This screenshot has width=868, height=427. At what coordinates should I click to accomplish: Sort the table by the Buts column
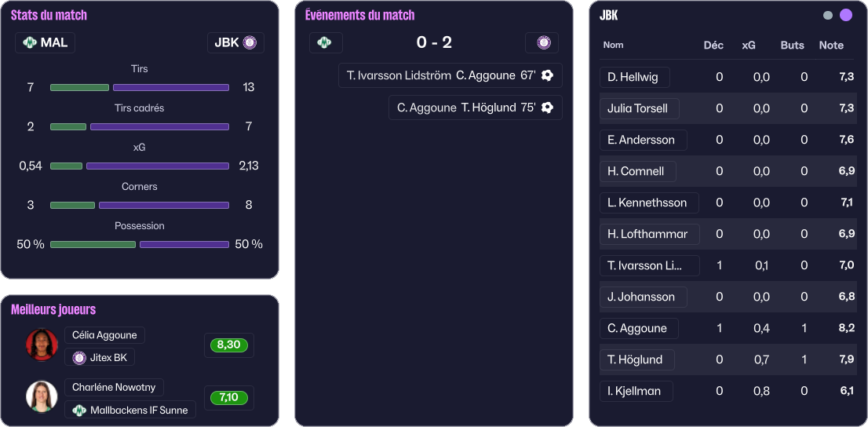click(792, 46)
